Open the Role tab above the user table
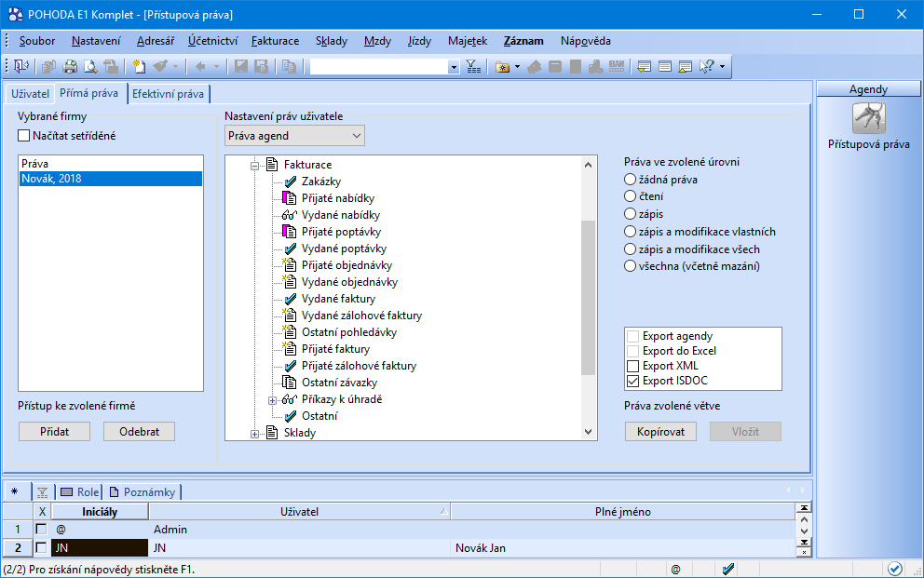 79,492
